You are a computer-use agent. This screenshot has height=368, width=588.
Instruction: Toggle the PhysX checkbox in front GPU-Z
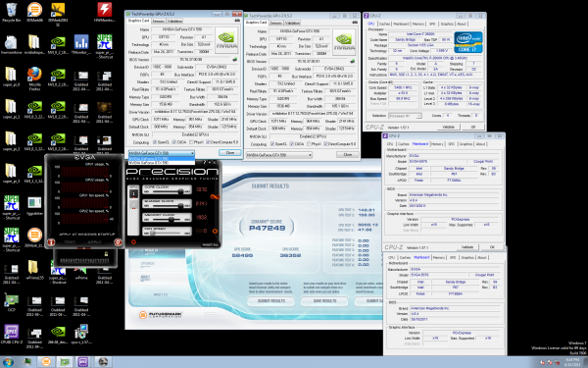click(192, 142)
